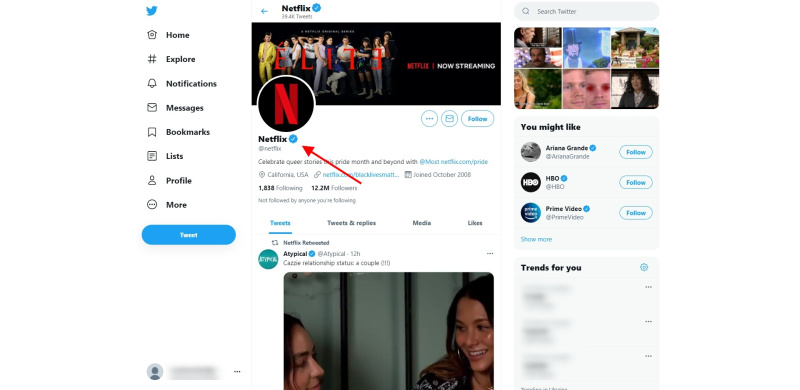Click the back arrow beside Netflix header
Screen dimensions: 800x390
pyautogui.click(x=264, y=11)
